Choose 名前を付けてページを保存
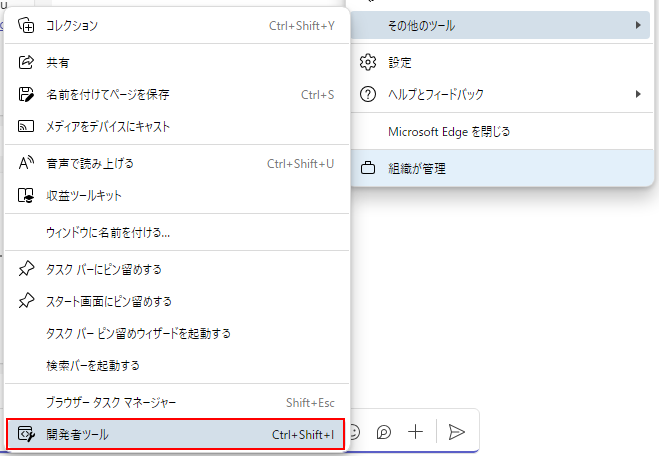Image resolution: width=659 pixels, height=456 pixels. pos(177,95)
